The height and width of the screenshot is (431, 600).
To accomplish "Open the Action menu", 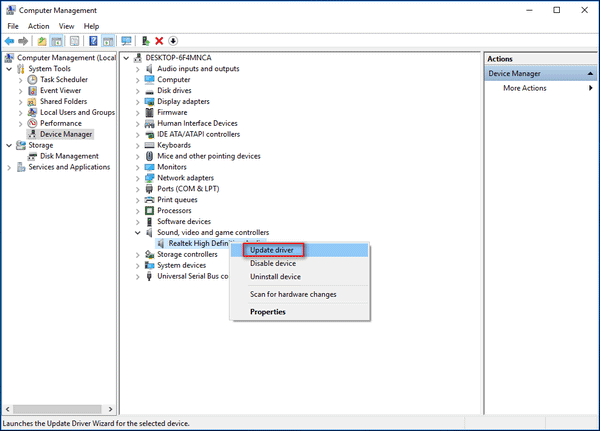I will pyautogui.click(x=39, y=26).
